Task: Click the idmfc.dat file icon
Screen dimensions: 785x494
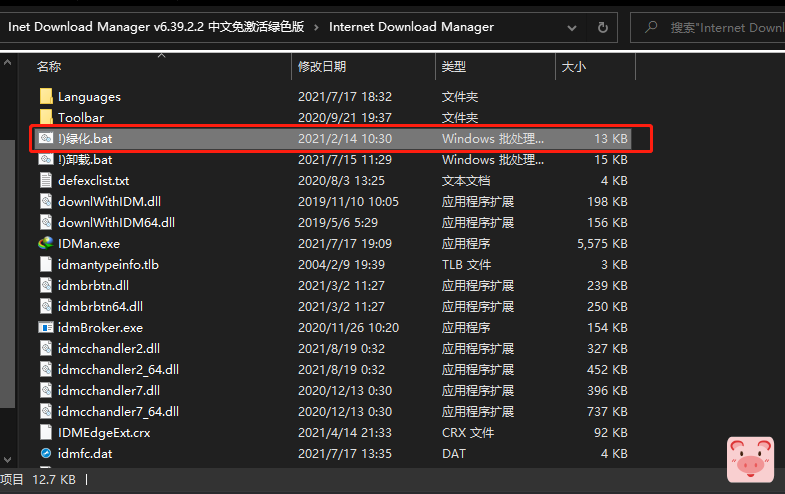Action: 46,453
